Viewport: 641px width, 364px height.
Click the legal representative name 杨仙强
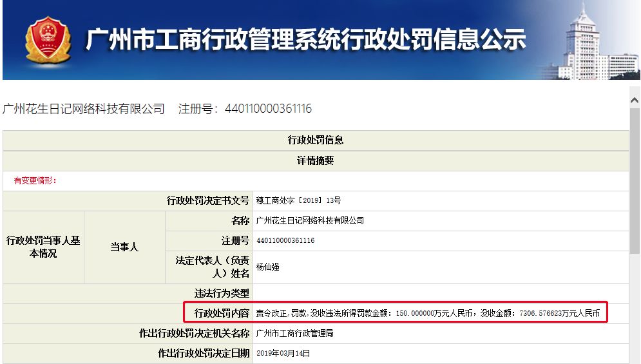pyautogui.click(x=268, y=267)
